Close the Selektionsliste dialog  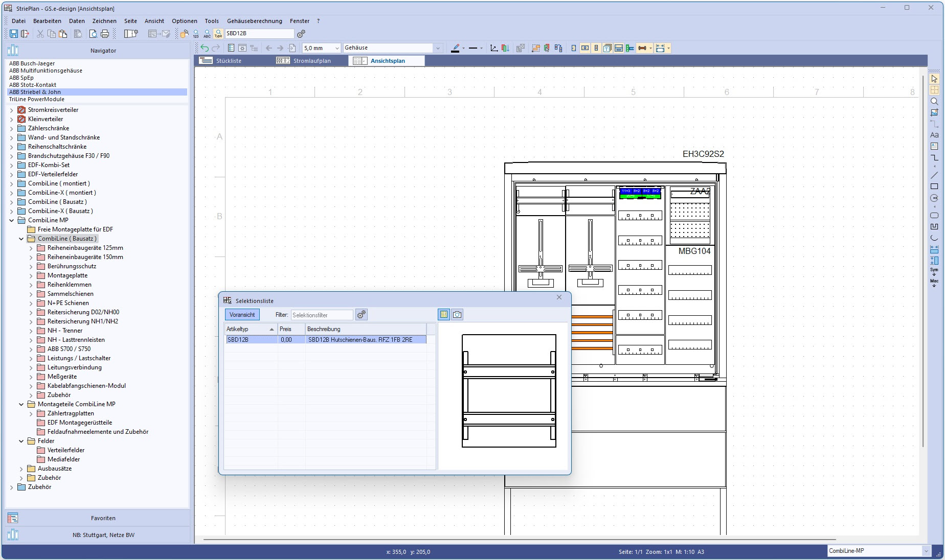[x=559, y=297]
